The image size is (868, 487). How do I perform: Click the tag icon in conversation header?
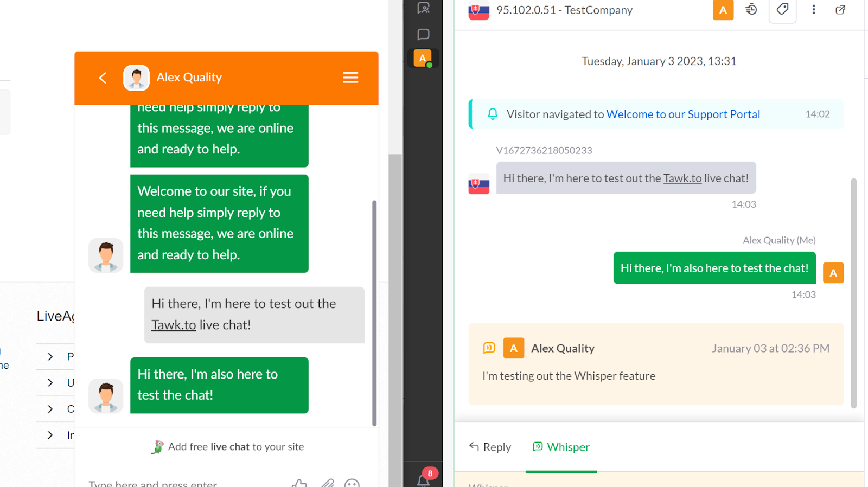[782, 10]
